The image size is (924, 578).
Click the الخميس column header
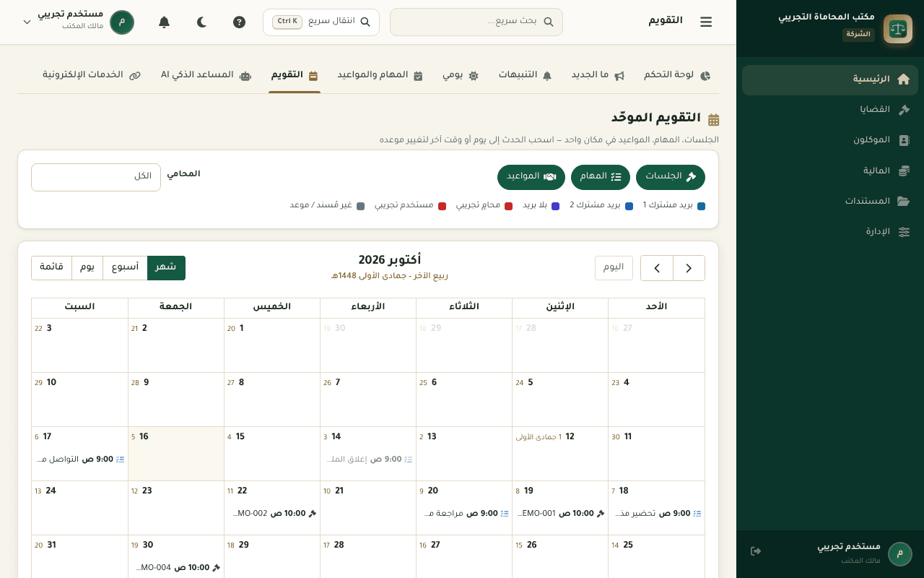coord(272,307)
